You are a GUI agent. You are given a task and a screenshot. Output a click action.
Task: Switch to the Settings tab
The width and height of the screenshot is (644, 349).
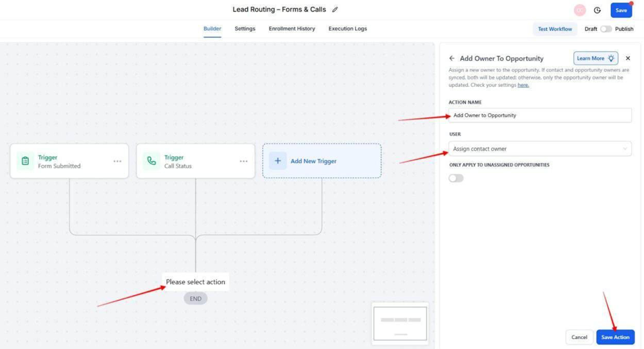click(245, 29)
